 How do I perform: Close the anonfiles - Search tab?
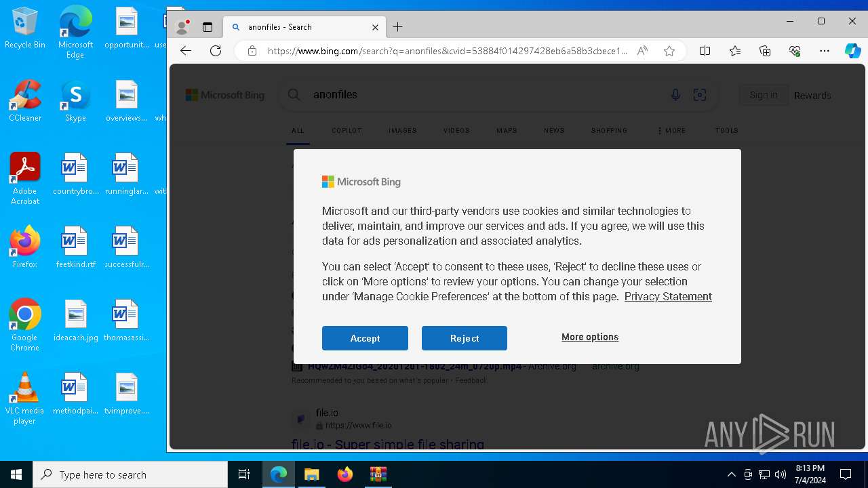pyautogui.click(x=375, y=27)
